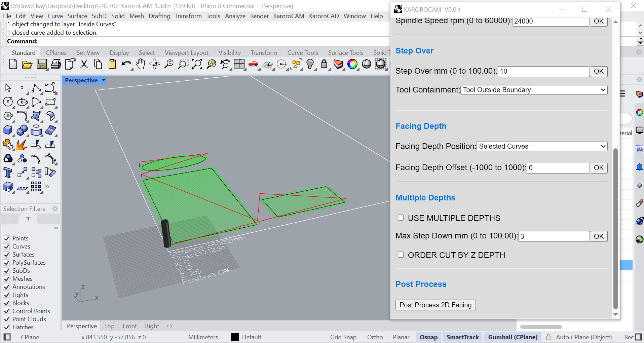Uncheck the Curves selection filter

tap(6, 246)
